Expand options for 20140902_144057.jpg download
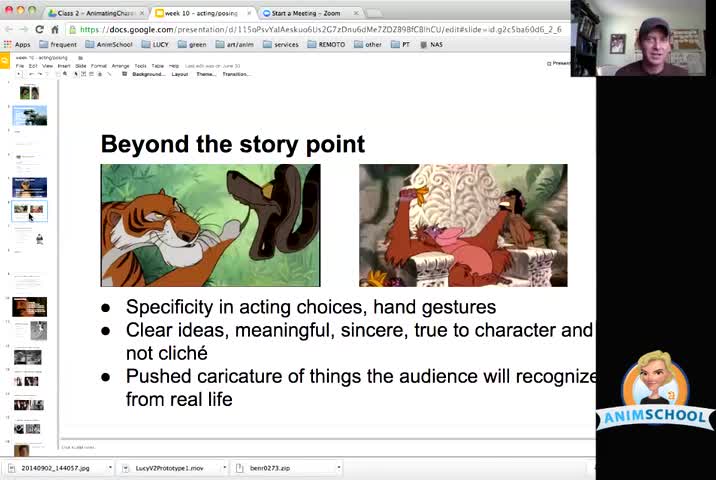 (110, 468)
